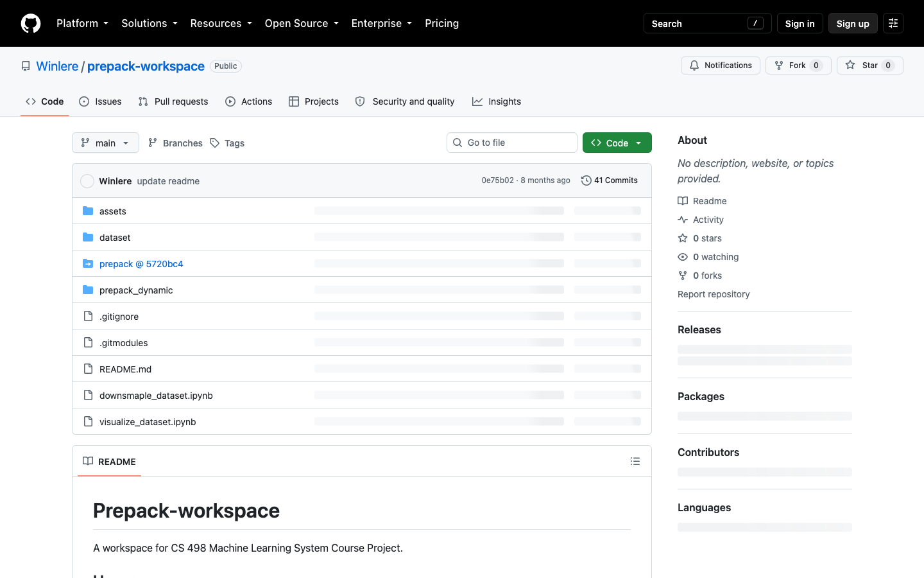View the 41 Commits history

610,180
